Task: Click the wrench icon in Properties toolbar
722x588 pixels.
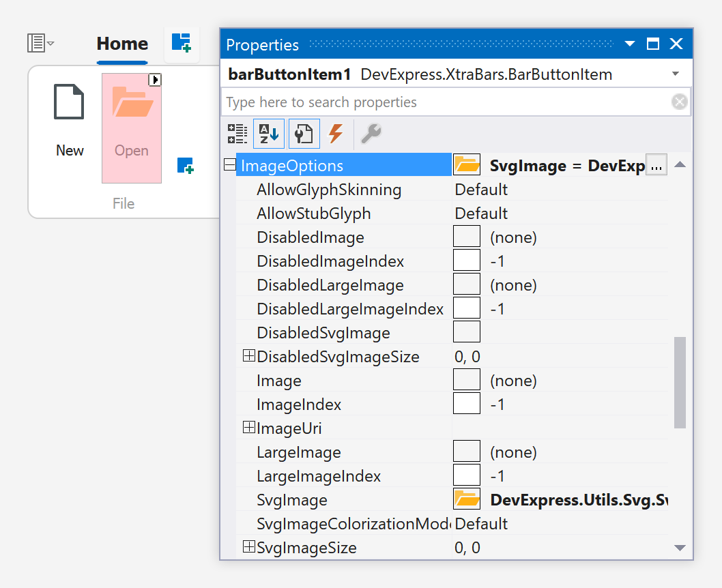Action: (x=371, y=134)
